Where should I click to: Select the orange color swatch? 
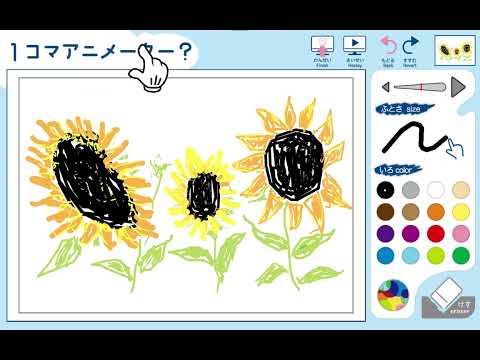436,212
